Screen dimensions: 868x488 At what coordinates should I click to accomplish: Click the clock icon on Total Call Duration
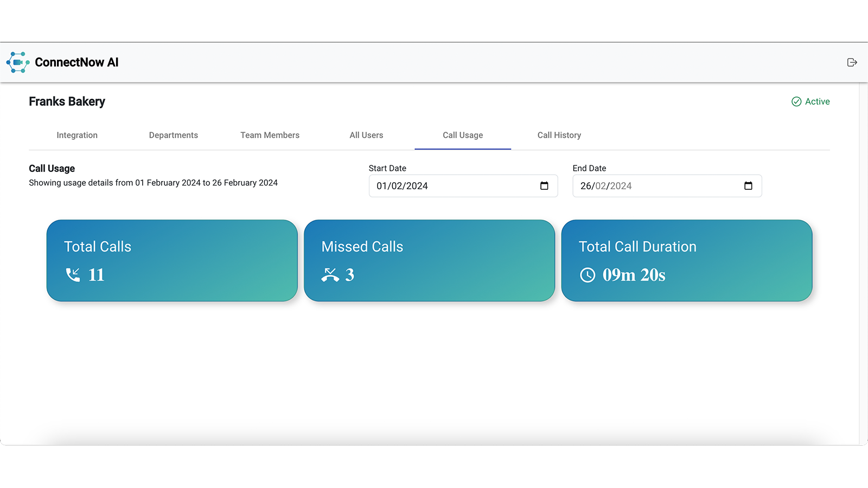click(x=588, y=275)
